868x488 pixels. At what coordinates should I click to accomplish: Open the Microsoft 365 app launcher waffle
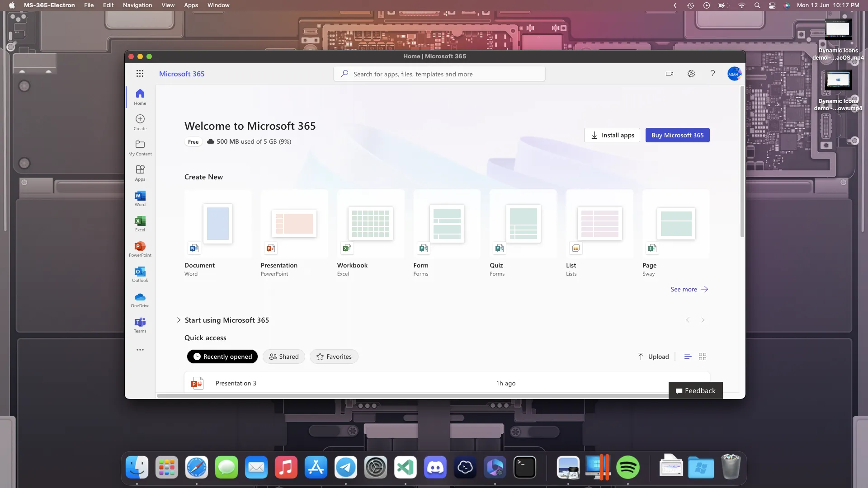point(140,73)
